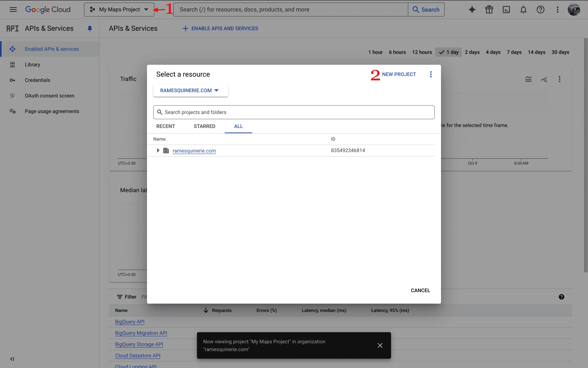Focus Search projects and folders field
This screenshot has width=588, height=368.
[294, 112]
